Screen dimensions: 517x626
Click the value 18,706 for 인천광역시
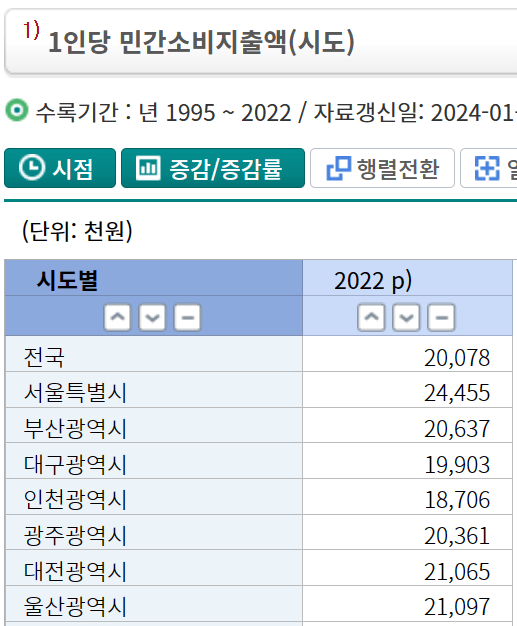[x=457, y=500]
